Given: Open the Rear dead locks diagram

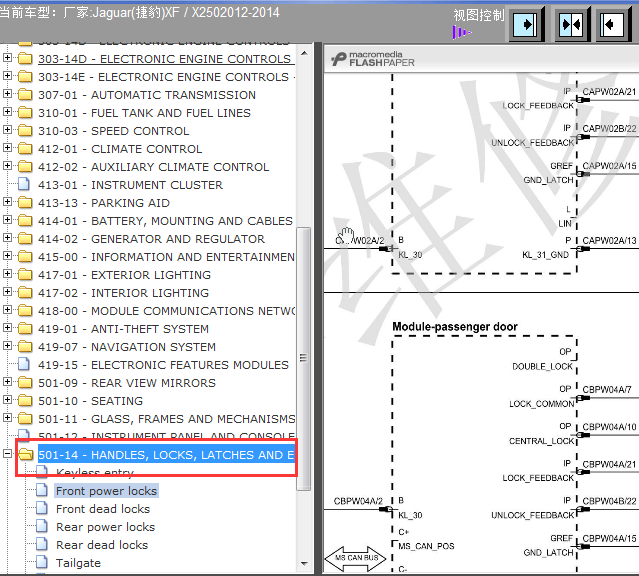Looking at the screenshot, I should [x=102, y=545].
